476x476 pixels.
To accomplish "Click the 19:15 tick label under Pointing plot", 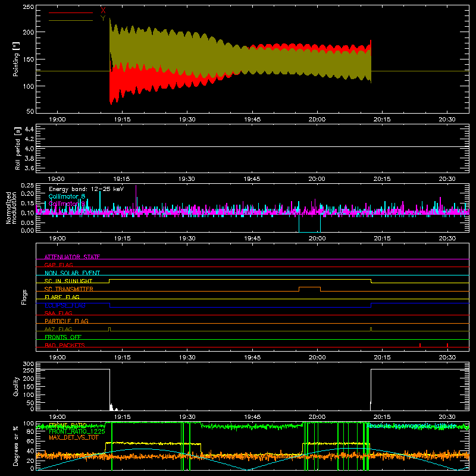I will coord(123,120).
